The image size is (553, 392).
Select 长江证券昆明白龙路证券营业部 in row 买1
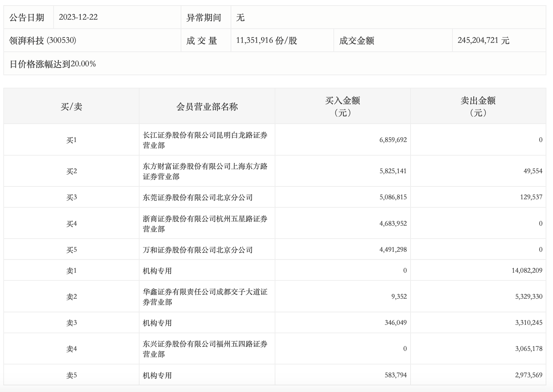point(207,139)
